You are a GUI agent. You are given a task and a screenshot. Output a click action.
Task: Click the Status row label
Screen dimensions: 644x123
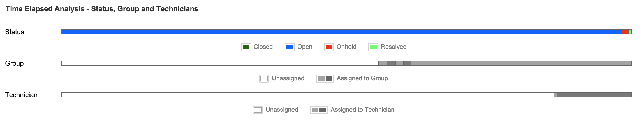tap(15, 32)
